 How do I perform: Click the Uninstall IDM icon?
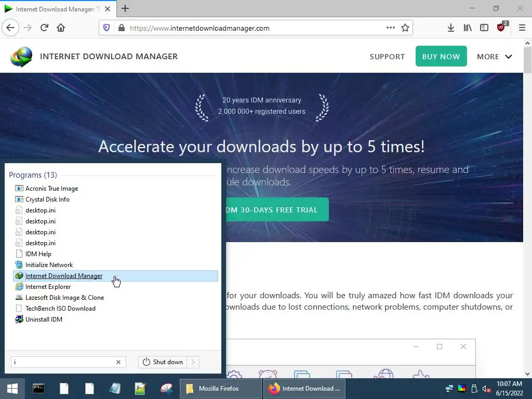pyautogui.click(x=19, y=320)
